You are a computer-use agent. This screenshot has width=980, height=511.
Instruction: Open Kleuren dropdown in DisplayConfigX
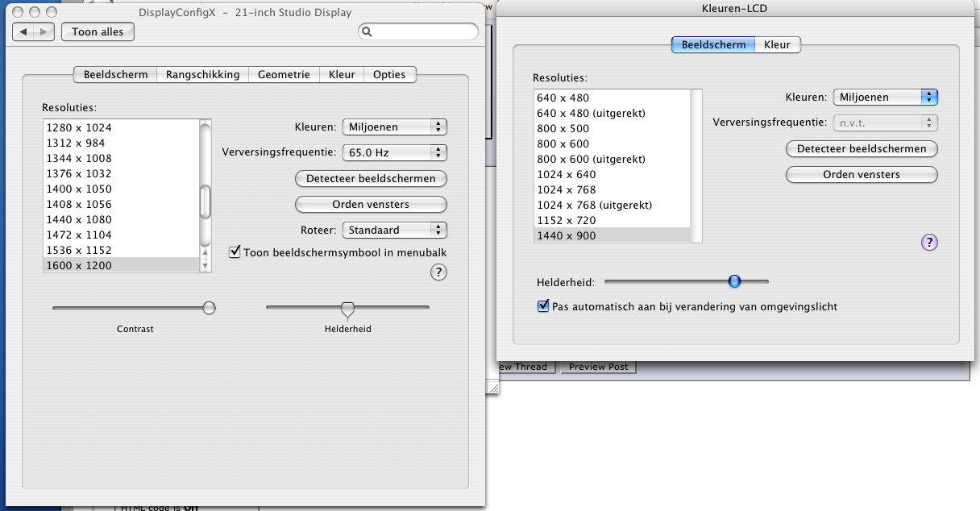[x=395, y=127]
